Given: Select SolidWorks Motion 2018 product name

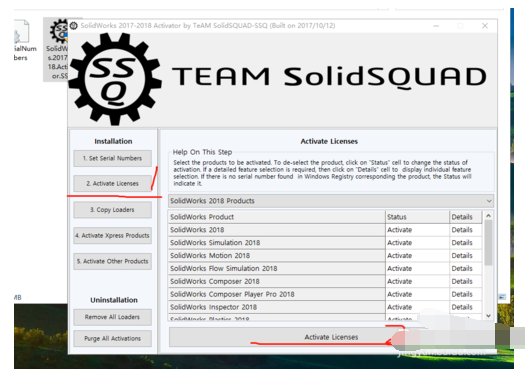Looking at the screenshot, I should click(x=277, y=256).
